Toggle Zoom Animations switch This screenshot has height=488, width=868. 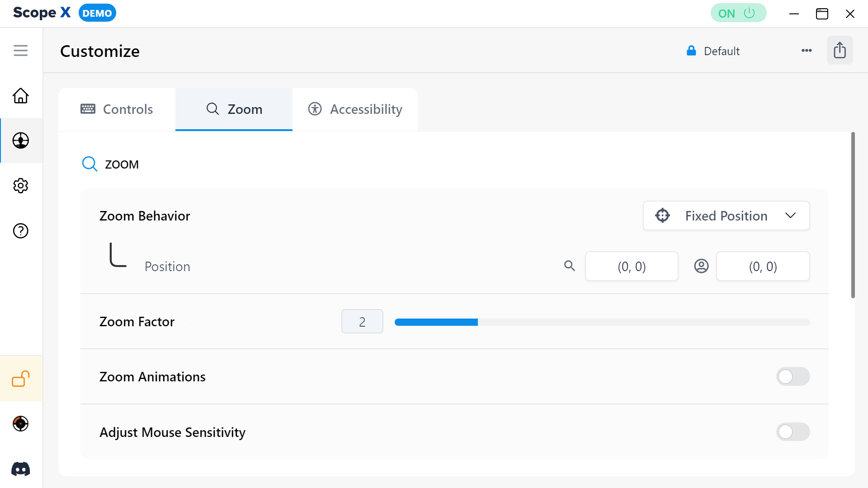pos(793,376)
